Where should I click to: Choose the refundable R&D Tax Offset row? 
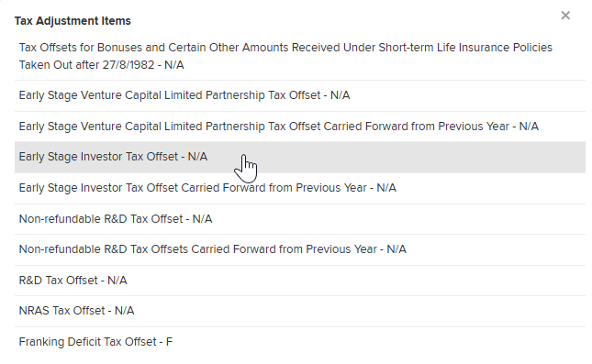point(300,281)
